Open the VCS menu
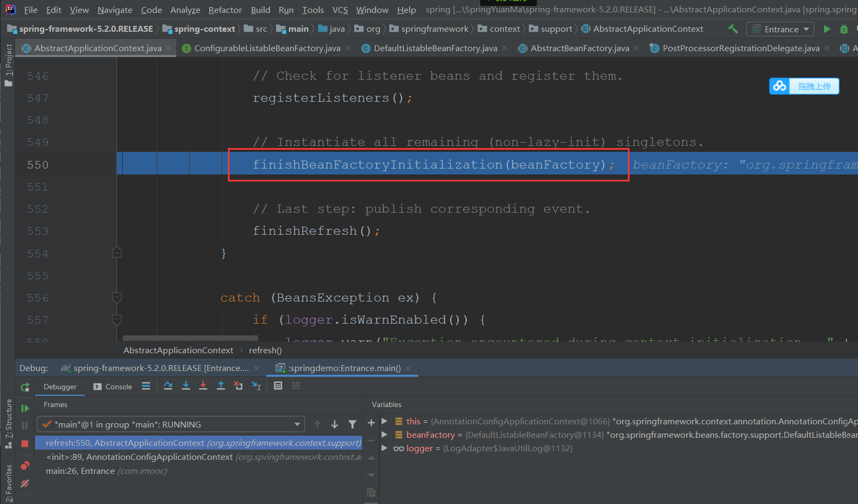858x504 pixels. pyautogui.click(x=340, y=10)
